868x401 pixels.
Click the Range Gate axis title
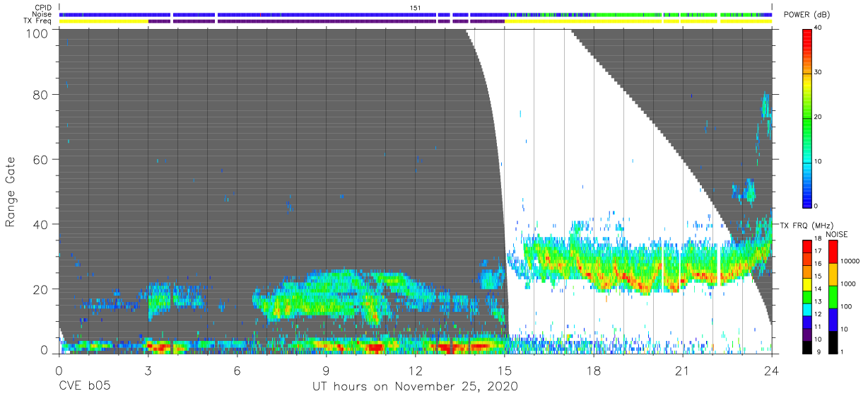(x=11, y=191)
